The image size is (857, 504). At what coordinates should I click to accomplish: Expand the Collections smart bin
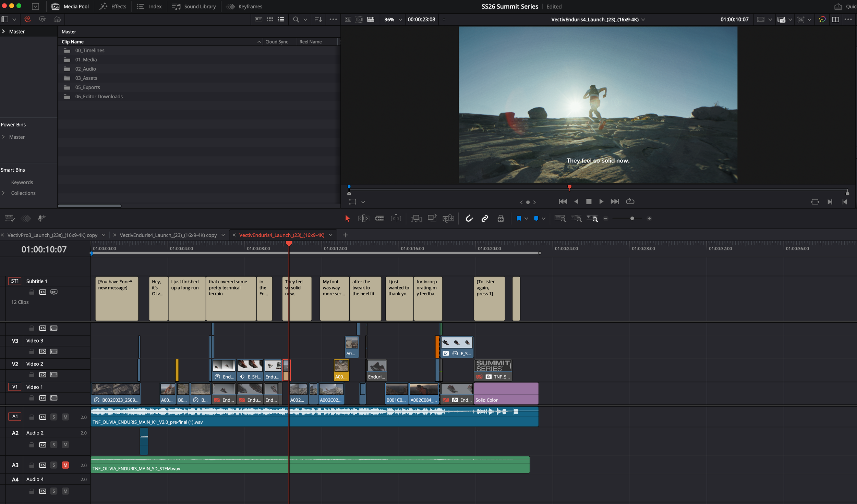tap(3, 193)
